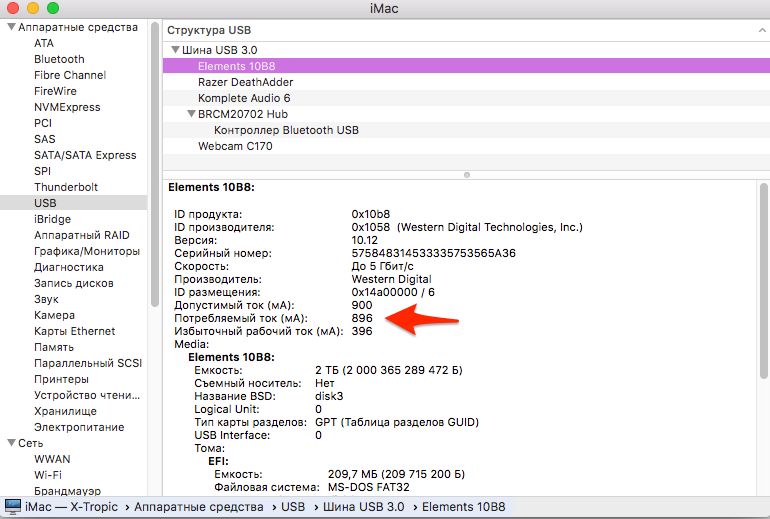Select iBridge in the sidebar

coord(52,219)
